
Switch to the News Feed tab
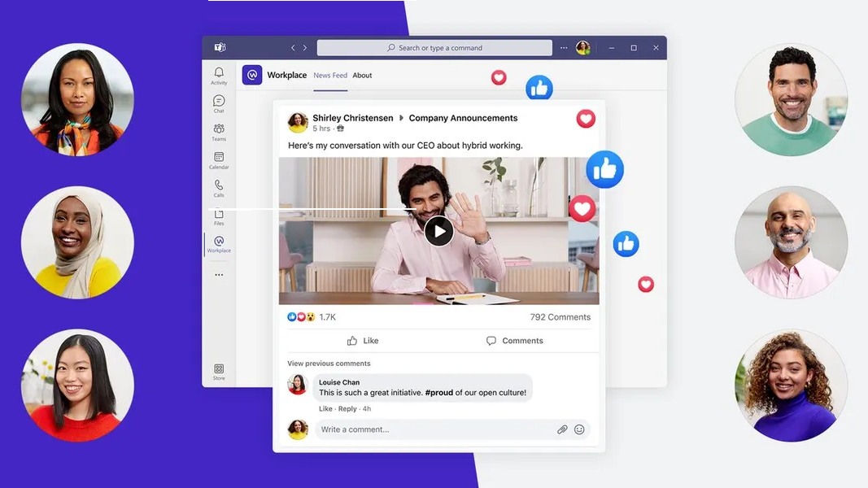click(329, 76)
